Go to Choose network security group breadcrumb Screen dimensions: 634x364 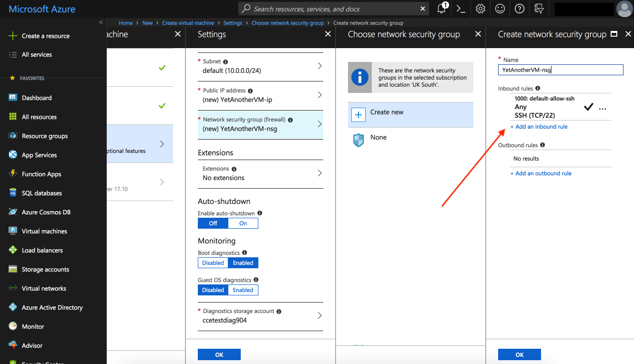[x=287, y=23]
